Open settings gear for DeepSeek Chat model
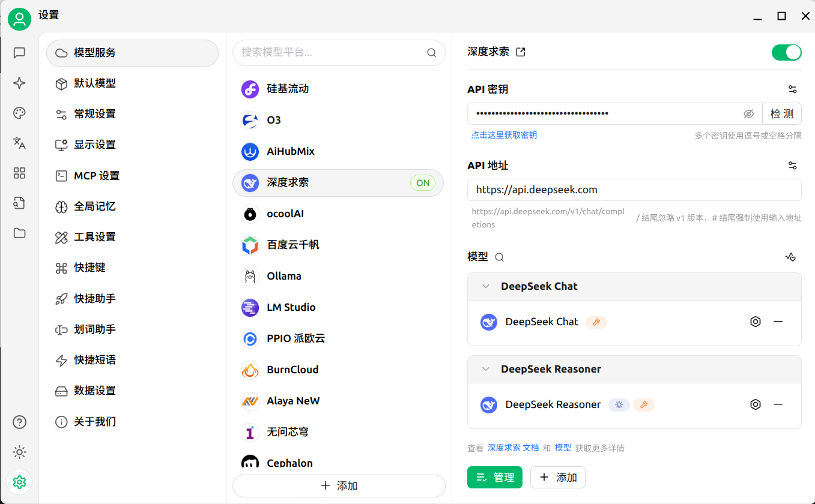The height and width of the screenshot is (504, 815). point(756,322)
